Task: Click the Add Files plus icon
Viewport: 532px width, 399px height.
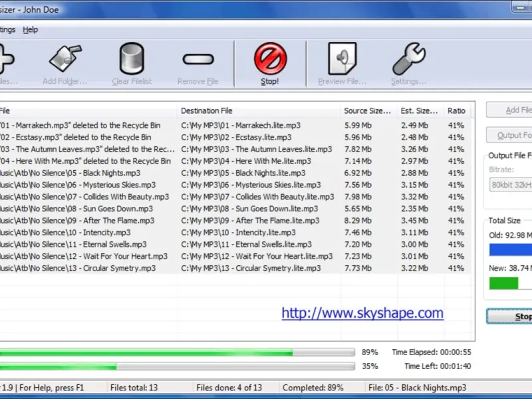Action: pyautogui.click(x=6, y=59)
